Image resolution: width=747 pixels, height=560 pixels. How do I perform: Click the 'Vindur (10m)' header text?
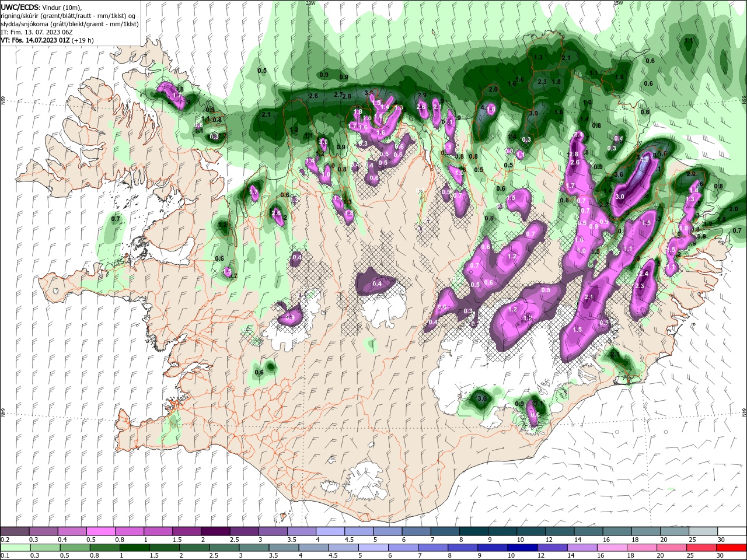coord(62,7)
